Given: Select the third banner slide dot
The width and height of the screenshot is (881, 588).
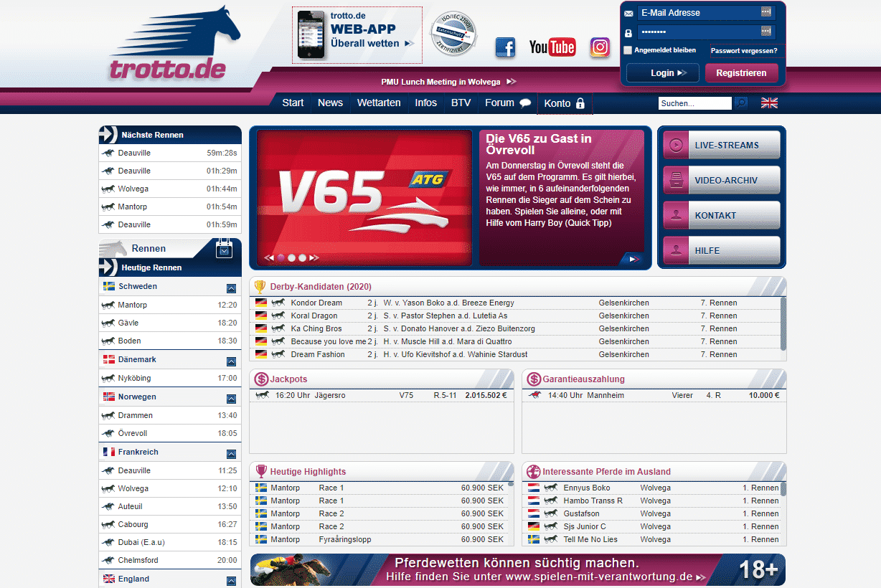Looking at the screenshot, I should pyautogui.click(x=303, y=257).
